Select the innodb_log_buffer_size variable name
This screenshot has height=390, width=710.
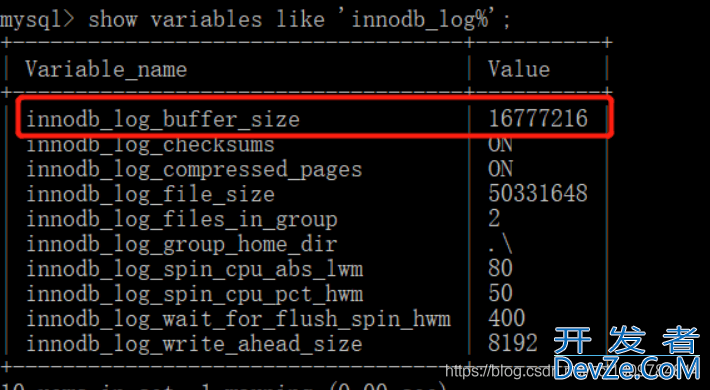pyautogui.click(x=163, y=120)
